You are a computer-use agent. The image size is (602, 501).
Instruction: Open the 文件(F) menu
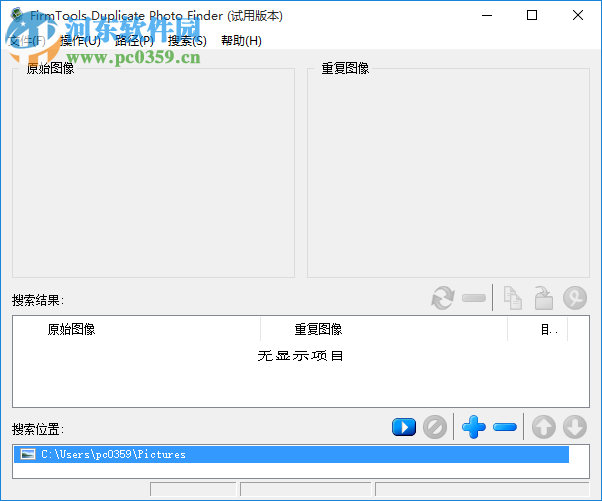point(27,40)
